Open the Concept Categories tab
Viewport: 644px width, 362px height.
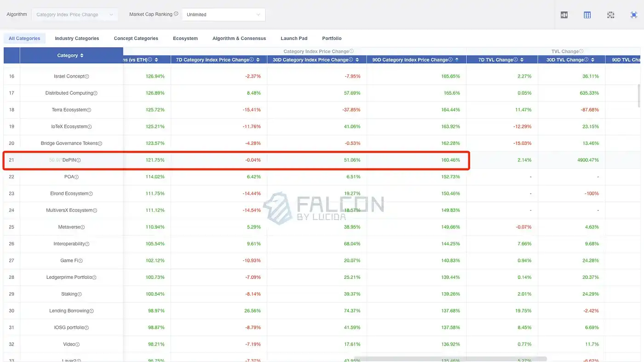coord(136,39)
